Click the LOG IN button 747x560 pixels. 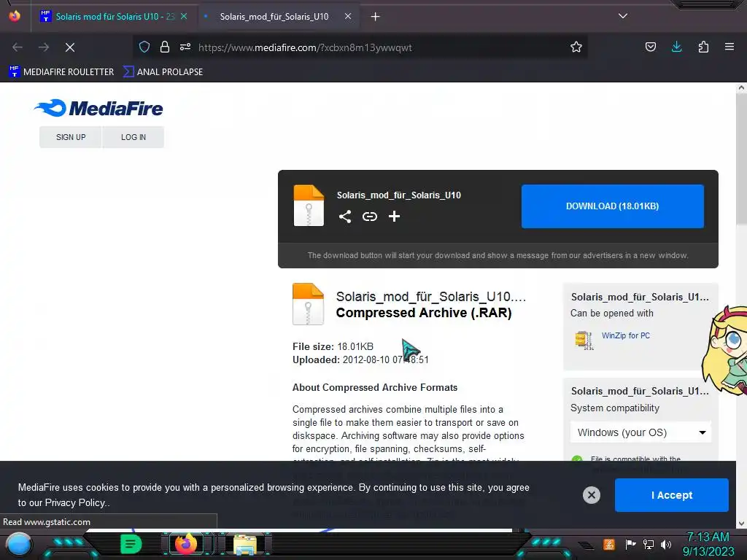tap(133, 137)
